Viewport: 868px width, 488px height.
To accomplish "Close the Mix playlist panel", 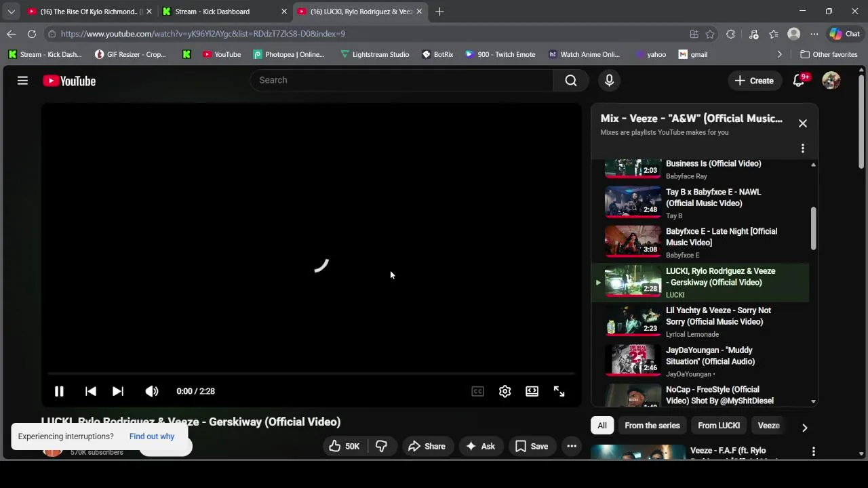I will 803,123.
